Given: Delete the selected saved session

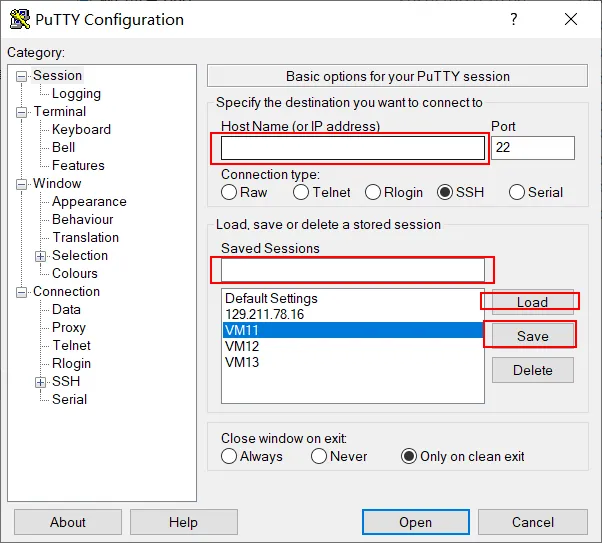Looking at the screenshot, I should (532, 370).
